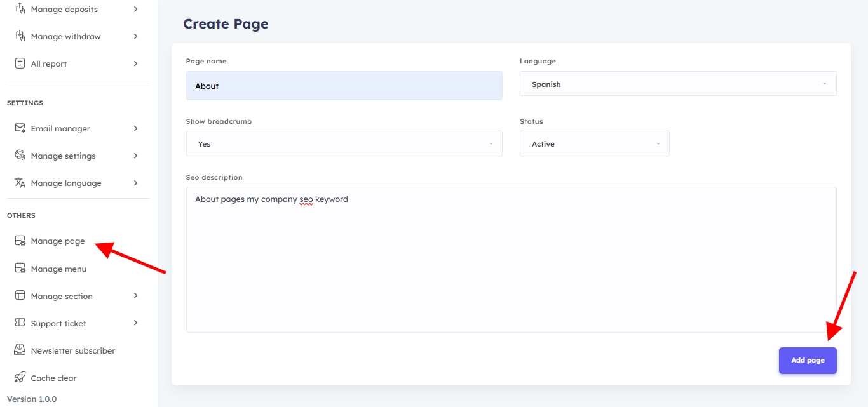This screenshot has height=407, width=868.
Task: Click the Support ticket icon
Action: [20, 323]
